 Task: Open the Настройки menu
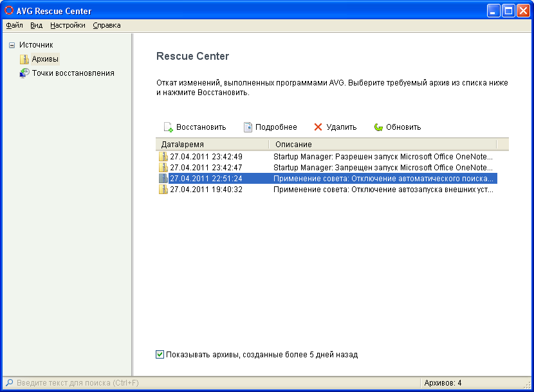pos(68,25)
